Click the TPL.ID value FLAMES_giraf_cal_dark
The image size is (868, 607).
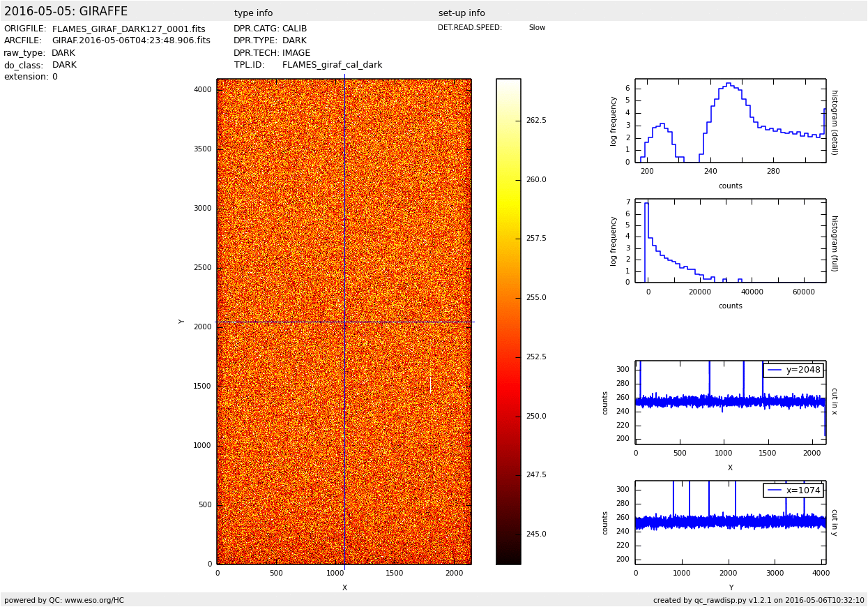[332, 65]
